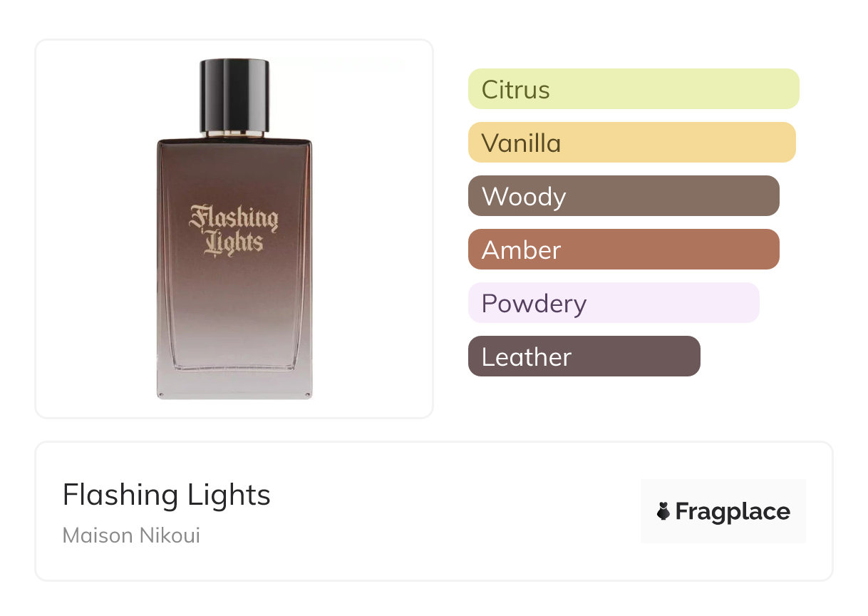
Task: Click the Leather text label
Action: (x=526, y=357)
